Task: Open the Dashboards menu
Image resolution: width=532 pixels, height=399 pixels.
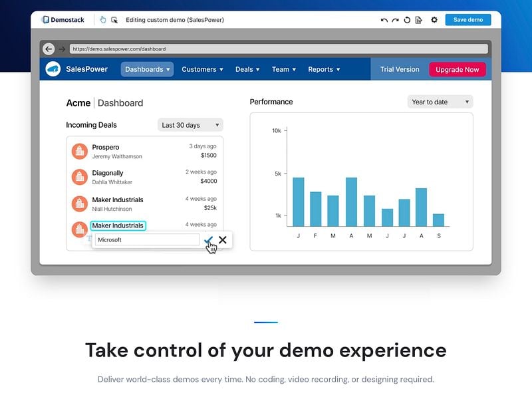Action: 147,69
